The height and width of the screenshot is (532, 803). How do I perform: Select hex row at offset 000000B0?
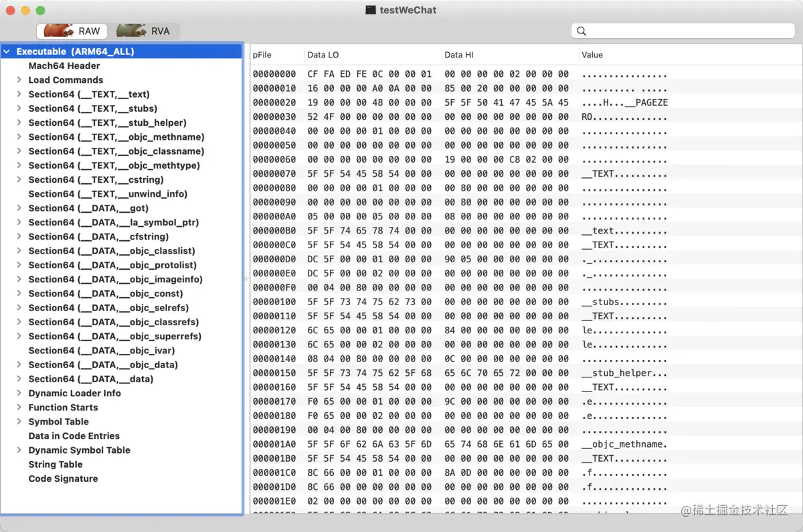coord(527,231)
